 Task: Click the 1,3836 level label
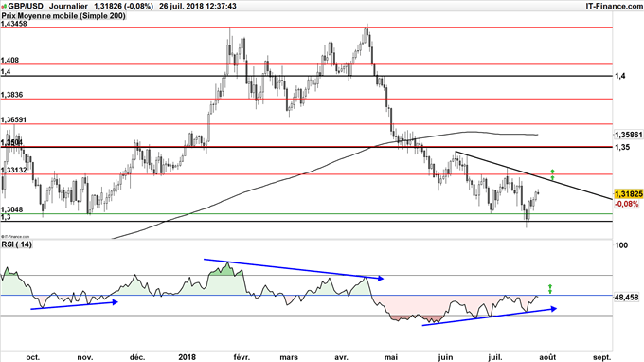pos(11,95)
